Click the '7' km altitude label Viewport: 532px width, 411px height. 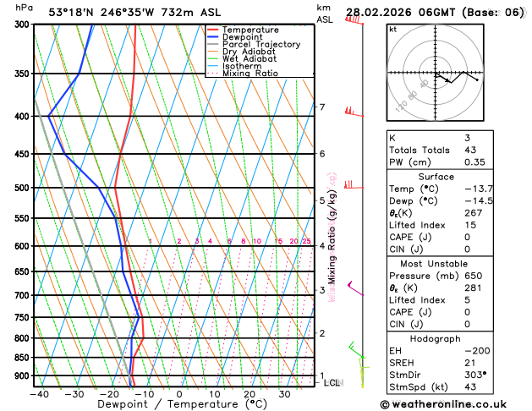coord(322,107)
